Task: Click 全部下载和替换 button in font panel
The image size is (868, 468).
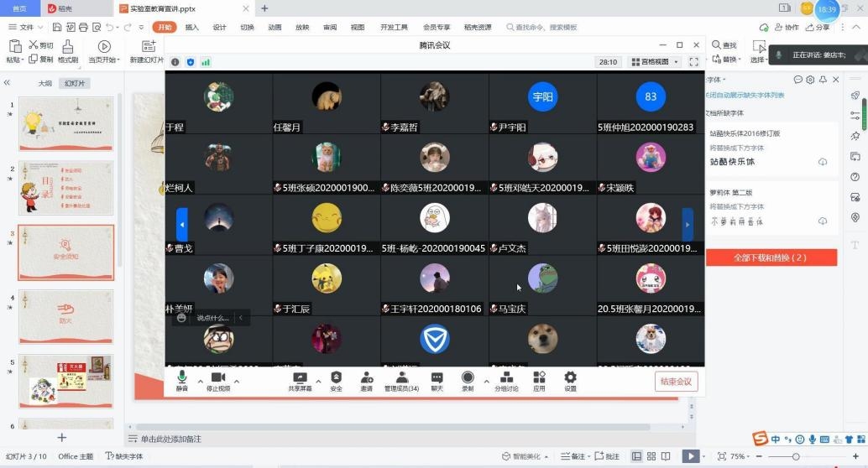Action: pos(771,257)
